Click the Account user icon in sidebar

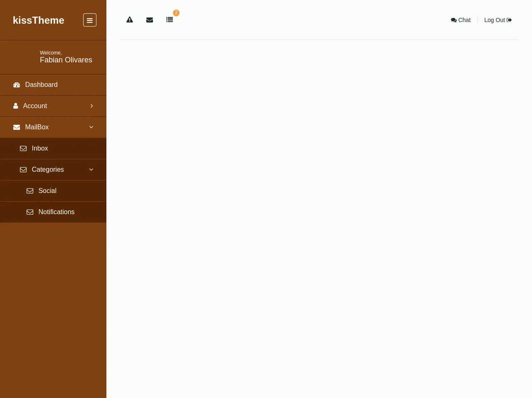15,106
